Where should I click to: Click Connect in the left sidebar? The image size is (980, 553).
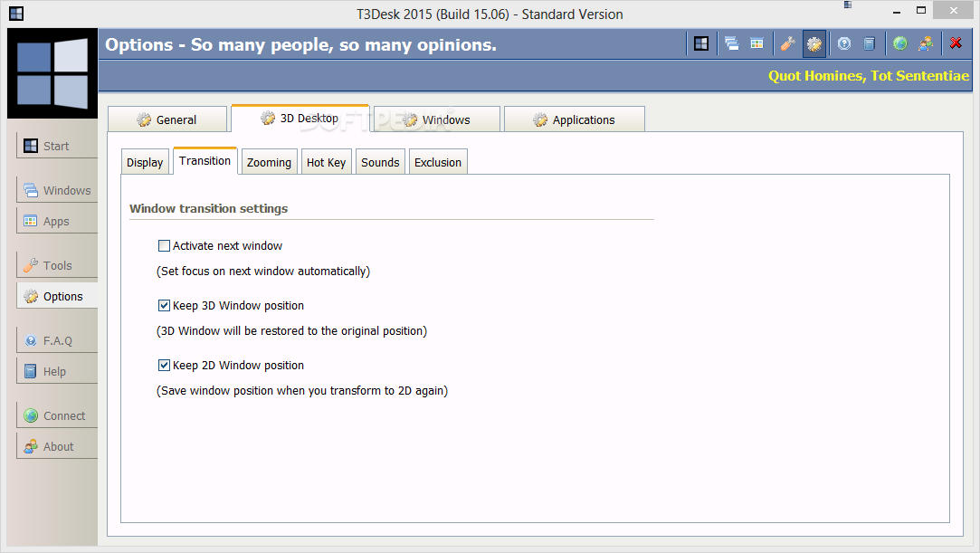pyautogui.click(x=57, y=415)
